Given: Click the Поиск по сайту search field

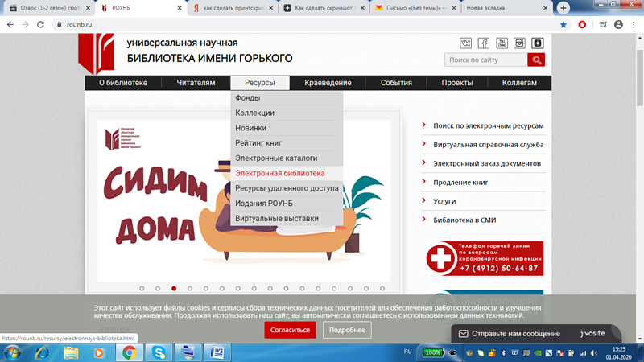Looking at the screenshot, I should click(x=485, y=60).
